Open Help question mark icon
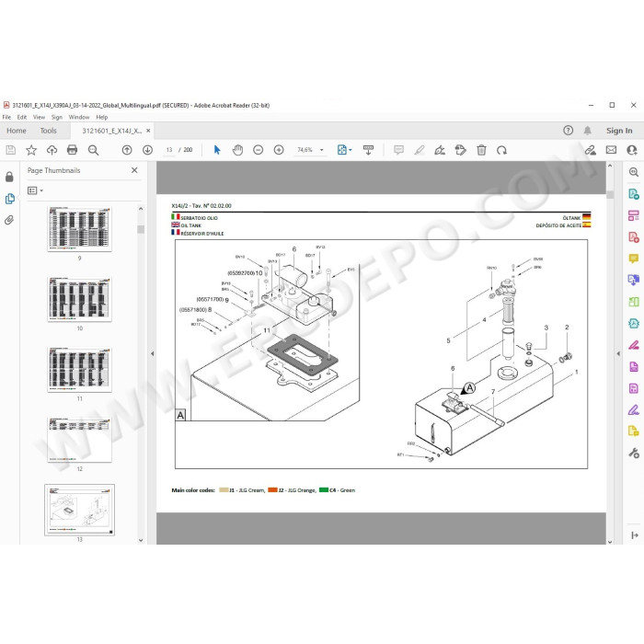Screen dimensions: 644x644 point(568,131)
